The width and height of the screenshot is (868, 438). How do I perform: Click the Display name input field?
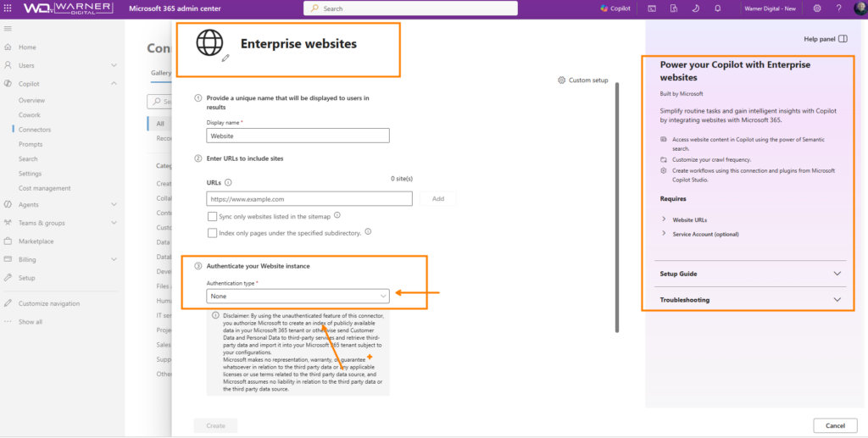(298, 136)
